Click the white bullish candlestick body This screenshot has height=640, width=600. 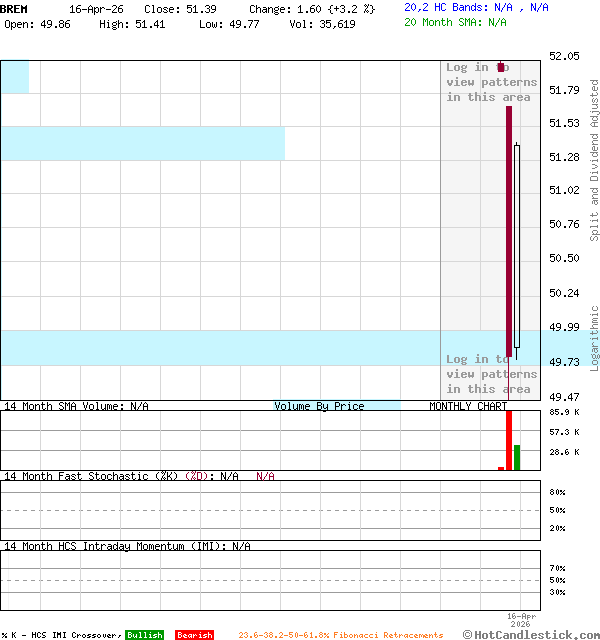517,245
